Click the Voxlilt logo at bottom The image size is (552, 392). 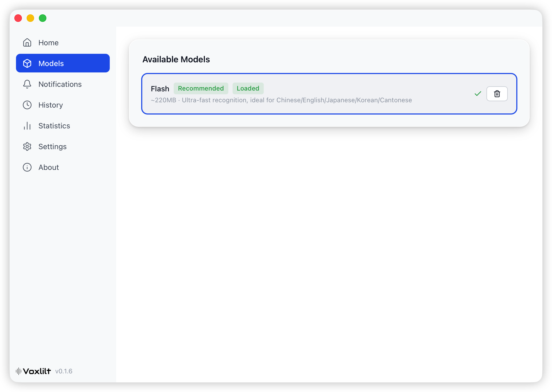click(x=34, y=371)
